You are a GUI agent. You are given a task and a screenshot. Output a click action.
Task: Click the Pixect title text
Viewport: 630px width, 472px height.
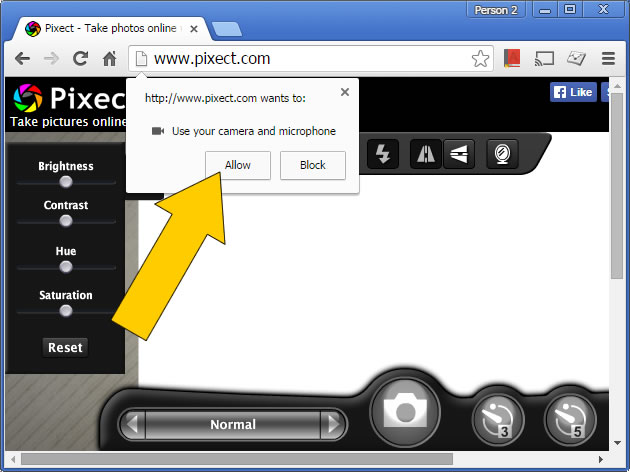click(x=88, y=98)
